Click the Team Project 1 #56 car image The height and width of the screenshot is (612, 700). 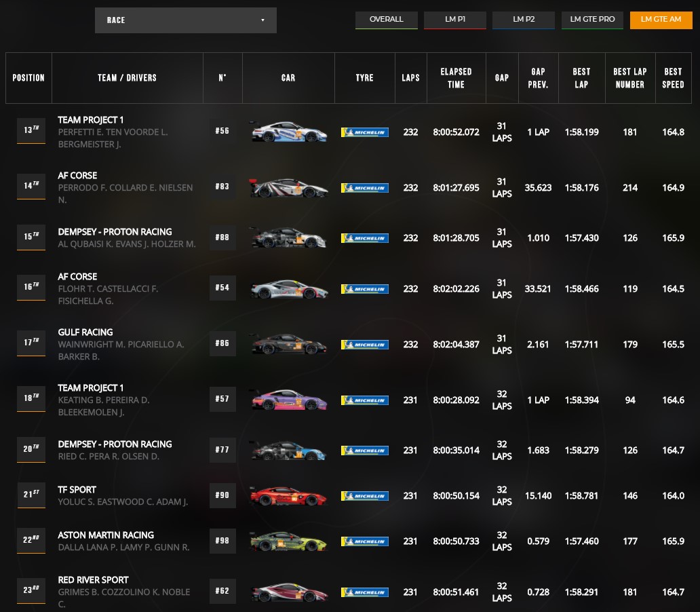click(289, 132)
